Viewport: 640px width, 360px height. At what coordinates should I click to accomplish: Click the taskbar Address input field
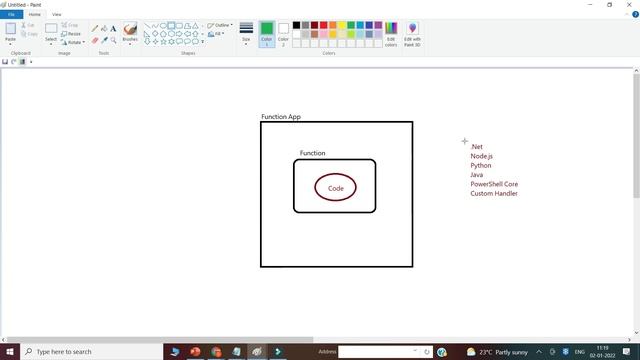tap(385, 351)
